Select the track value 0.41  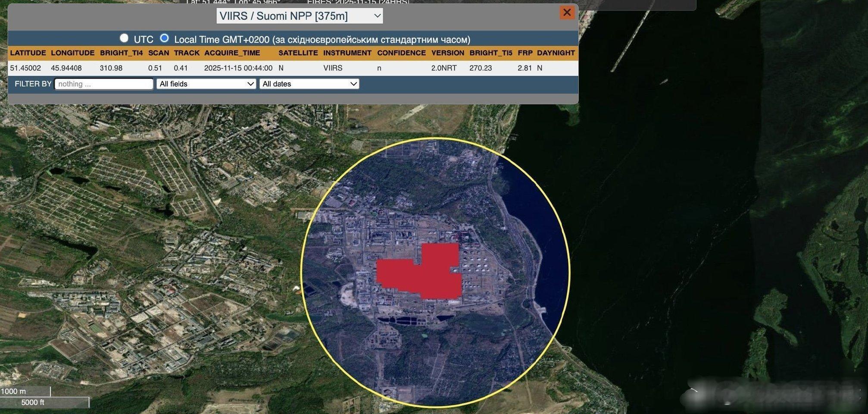[x=181, y=68]
